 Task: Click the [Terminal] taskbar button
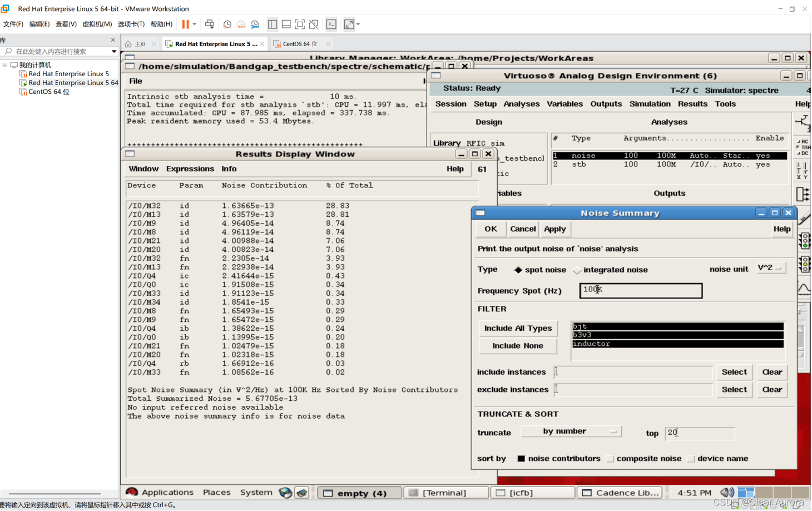click(x=446, y=493)
